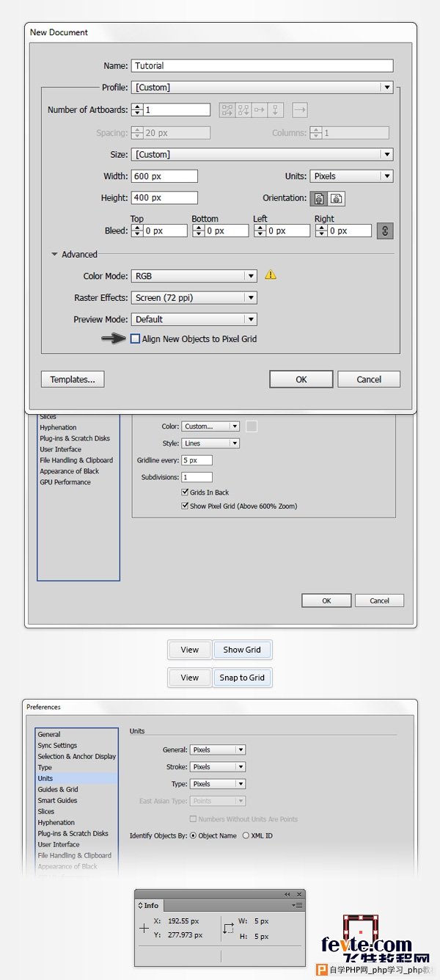Open the Raster Effects dropdown
The height and width of the screenshot is (980, 440).
pos(194,298)
